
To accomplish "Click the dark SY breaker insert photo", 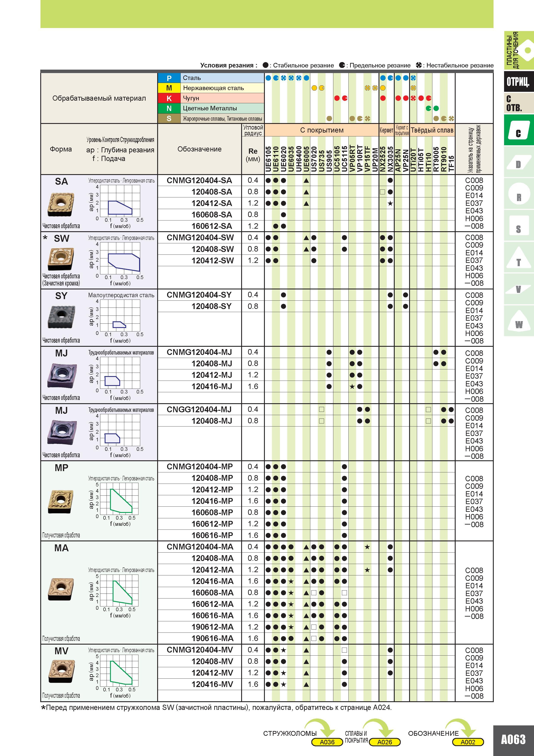I will pos(62,317).
